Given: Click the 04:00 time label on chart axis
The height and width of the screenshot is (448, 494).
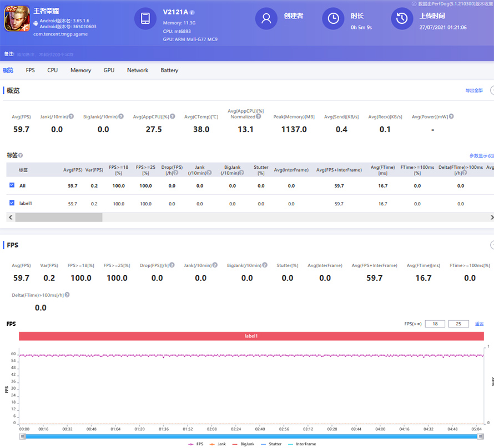Looking at the screenshot, I should point(380,429).
